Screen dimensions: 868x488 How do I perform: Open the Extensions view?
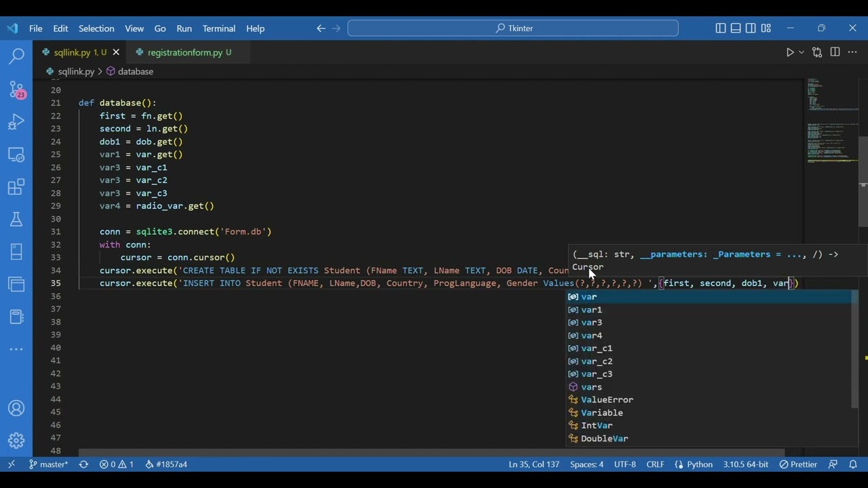16,187
